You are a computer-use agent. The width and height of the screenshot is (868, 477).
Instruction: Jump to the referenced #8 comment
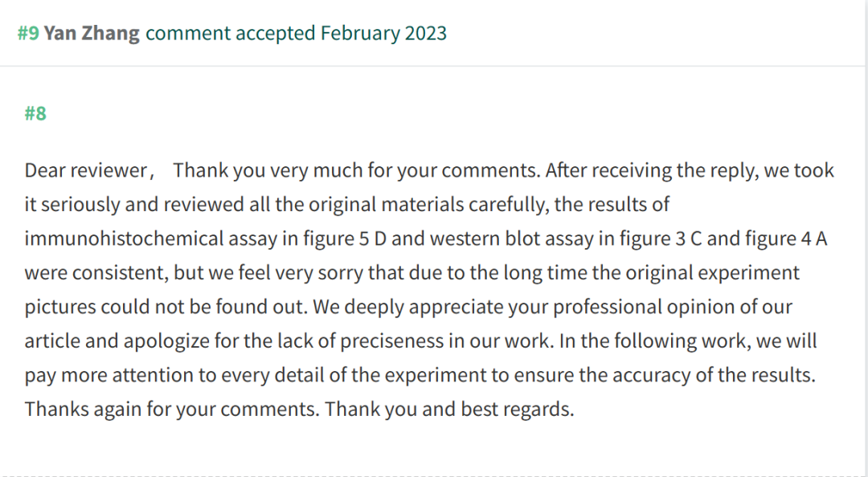pyautogui.click(x=35, y=113)
